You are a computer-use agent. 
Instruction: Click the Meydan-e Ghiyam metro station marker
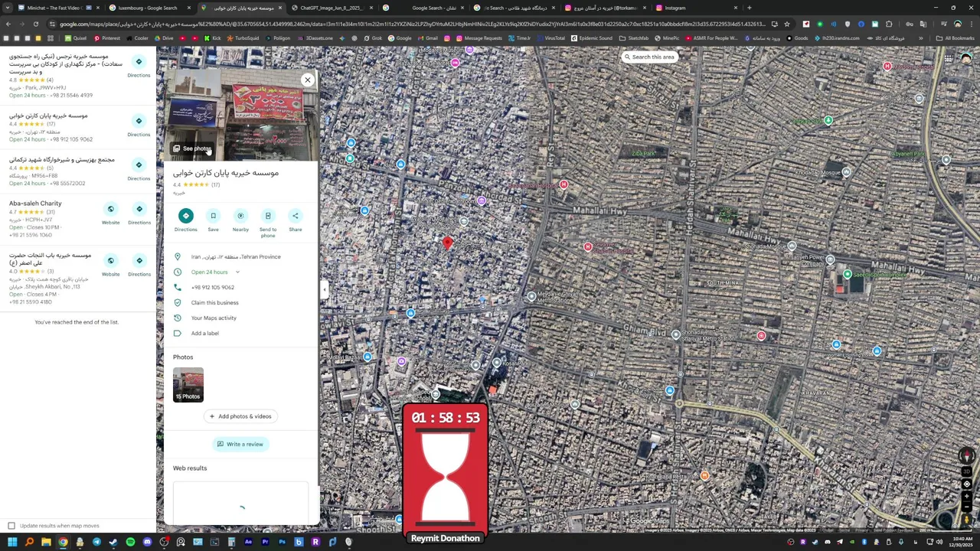point(531,296)
